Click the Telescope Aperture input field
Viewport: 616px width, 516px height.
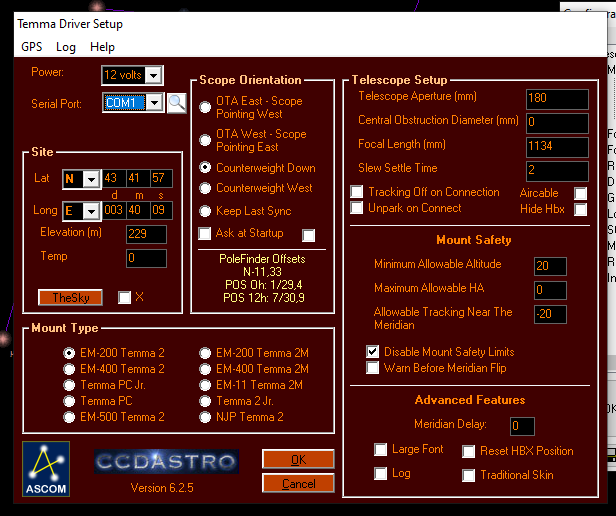tap(557, 98)
